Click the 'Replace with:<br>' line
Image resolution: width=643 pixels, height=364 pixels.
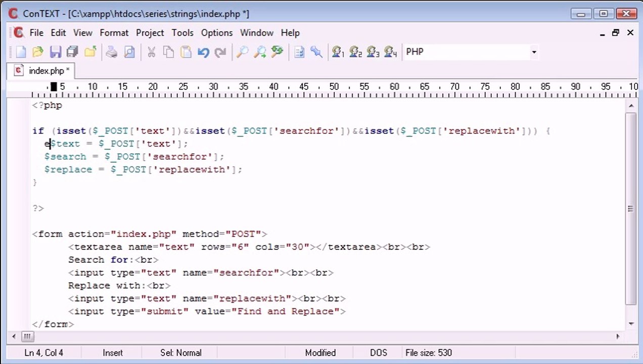(x=119, y=286)
